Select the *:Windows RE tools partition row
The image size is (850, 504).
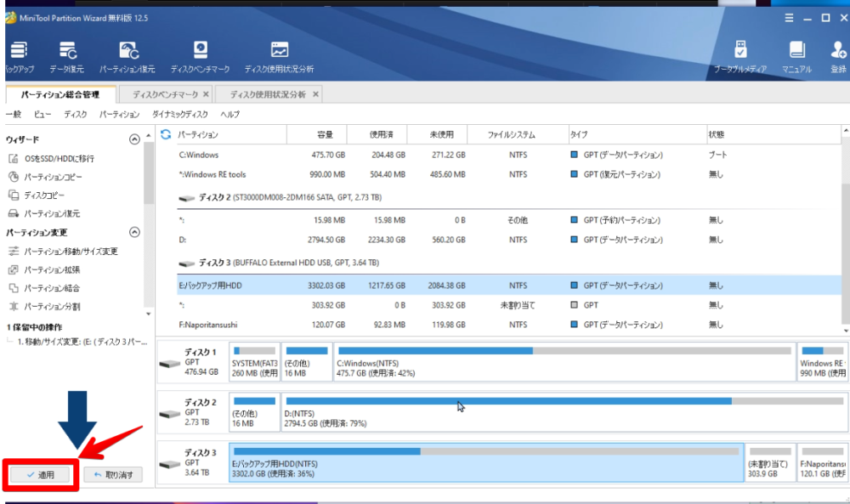[x=509, y=174]
